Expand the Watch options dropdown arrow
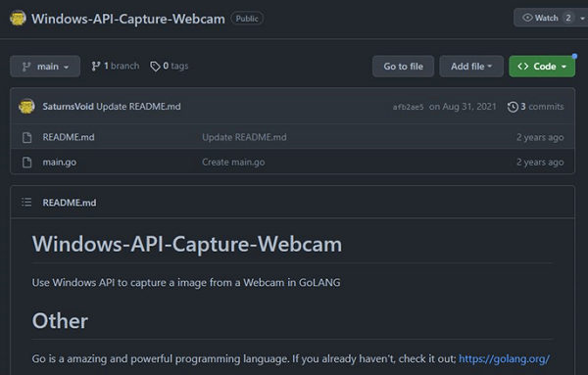The height and width of the screenshot is (375, 588). pos(582,18)
